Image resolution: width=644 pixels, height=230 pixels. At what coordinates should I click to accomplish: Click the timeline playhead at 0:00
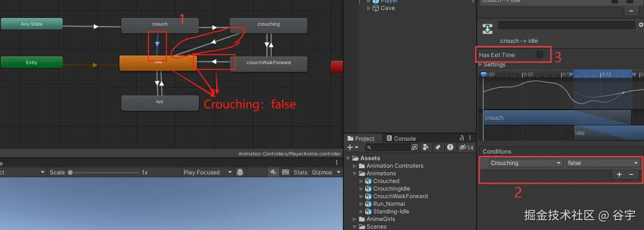pos(483,75)
